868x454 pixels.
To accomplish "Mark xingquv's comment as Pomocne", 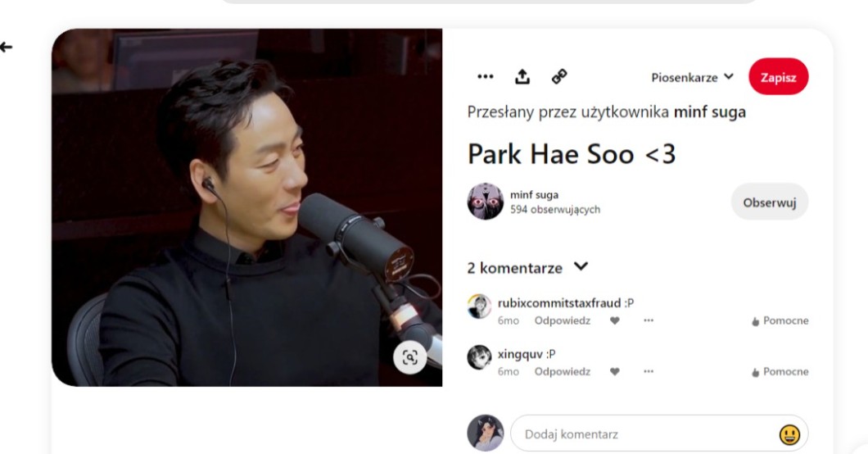I will (780, 372).
